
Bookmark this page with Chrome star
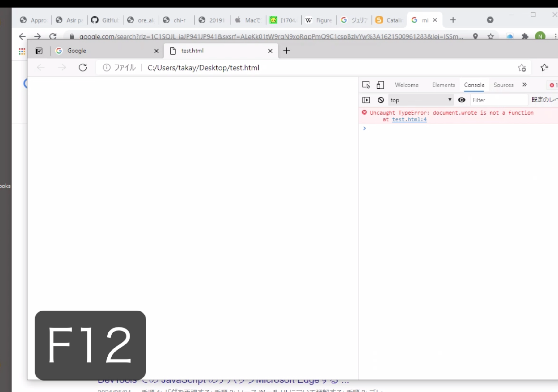[x=491, y=36]
